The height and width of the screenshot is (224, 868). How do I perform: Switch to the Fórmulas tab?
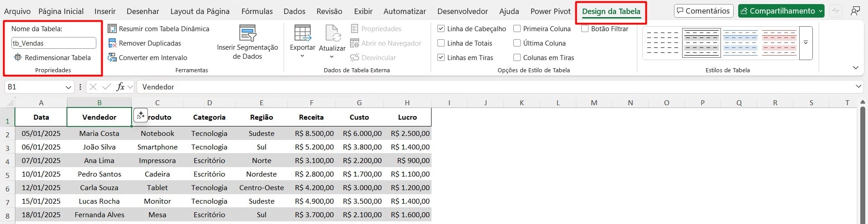pyautogui.click(x=257, y=11)
